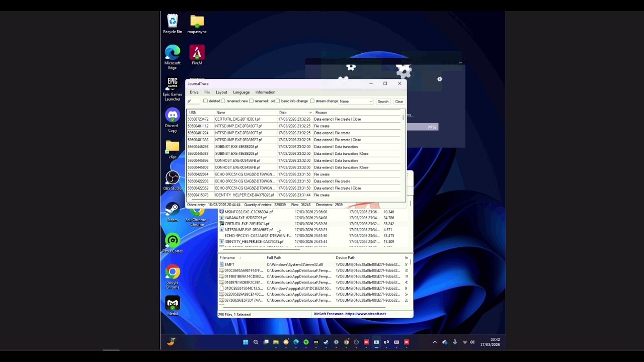Click the $MFT file icon in lower pane
This screenshot has width=644, height=362.
coord(221,264)
